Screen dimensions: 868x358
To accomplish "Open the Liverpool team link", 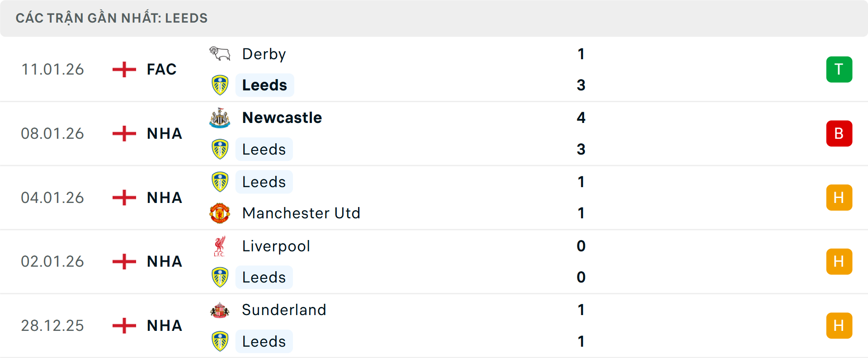I will tap(276, 246).
